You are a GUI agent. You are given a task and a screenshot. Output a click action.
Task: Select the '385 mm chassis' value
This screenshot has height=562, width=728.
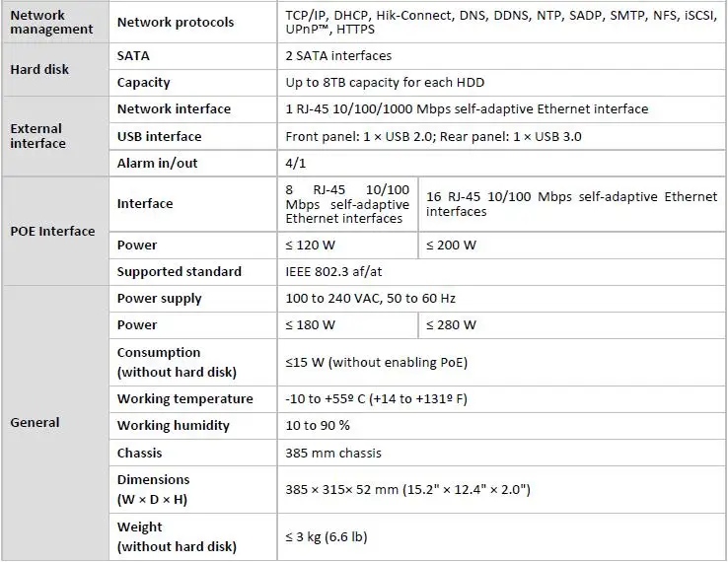click(x=333, y=453)
